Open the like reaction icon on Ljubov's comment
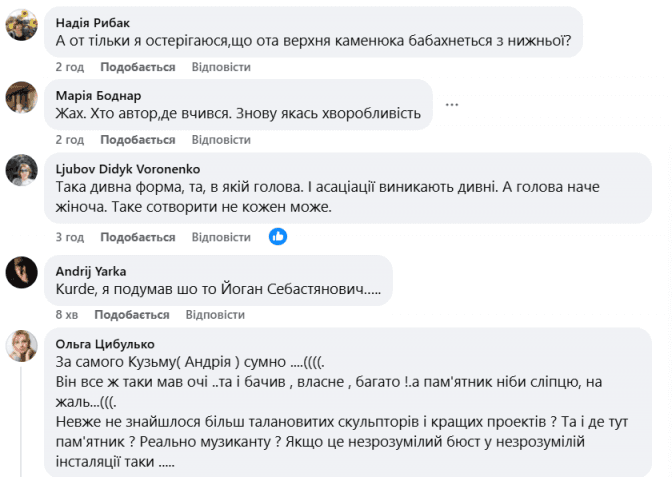The height and width of the screenshot is (477, 672). [x=278, y=237]
